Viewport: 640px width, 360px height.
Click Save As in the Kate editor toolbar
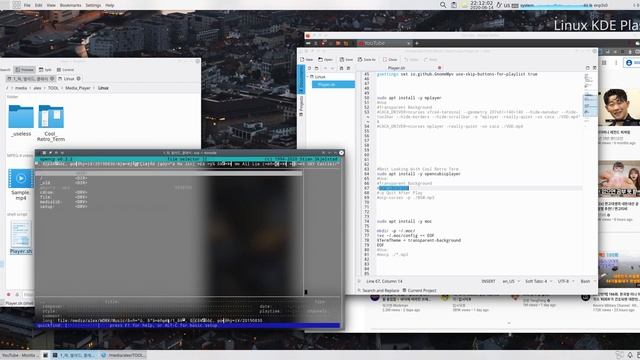click(x=367, y=60)
